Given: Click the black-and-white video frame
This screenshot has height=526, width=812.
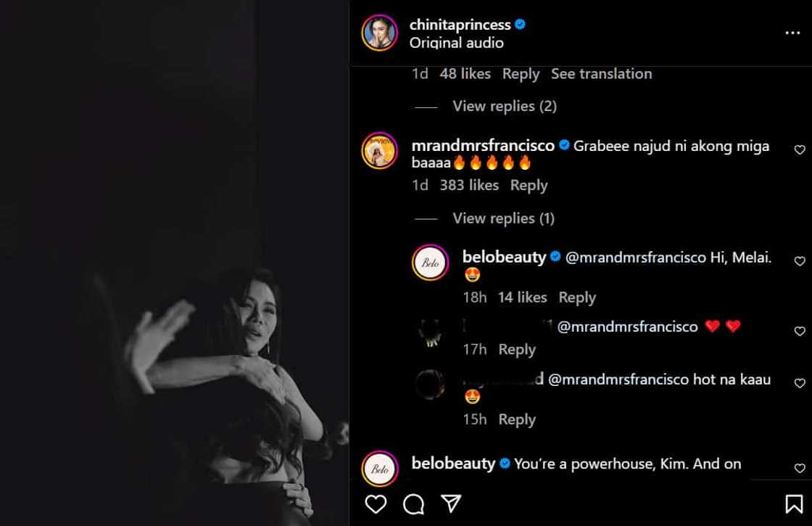Looking at the screenshot, I should [174, 263].
